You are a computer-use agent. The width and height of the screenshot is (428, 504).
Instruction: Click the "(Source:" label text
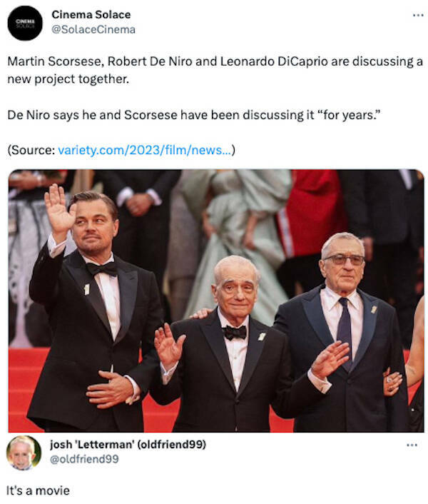31,150
